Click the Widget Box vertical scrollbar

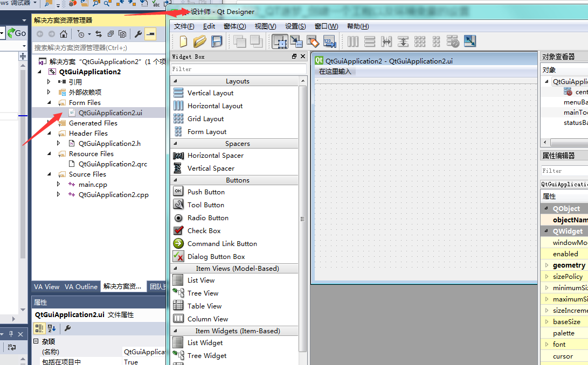pyautogui.click(x=303, y=219)
